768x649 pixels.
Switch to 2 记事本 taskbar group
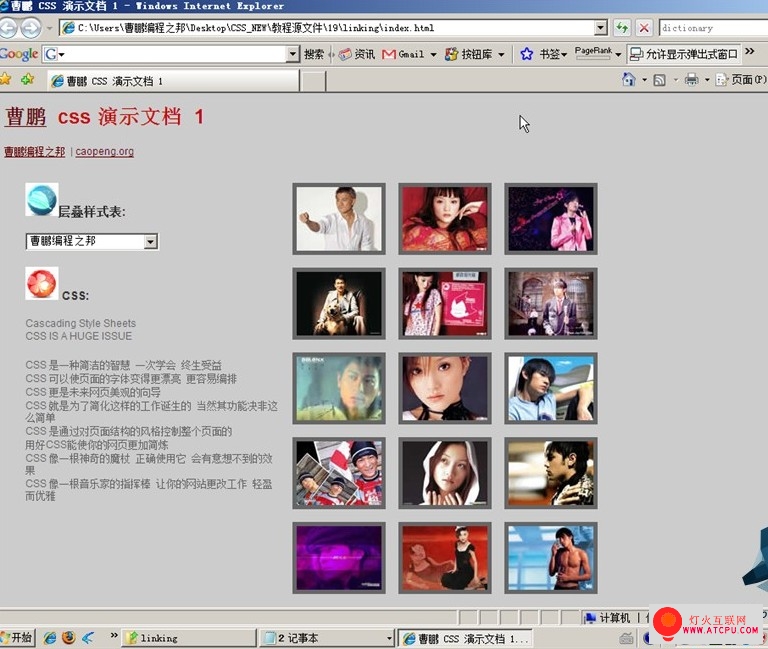point(327,638)
